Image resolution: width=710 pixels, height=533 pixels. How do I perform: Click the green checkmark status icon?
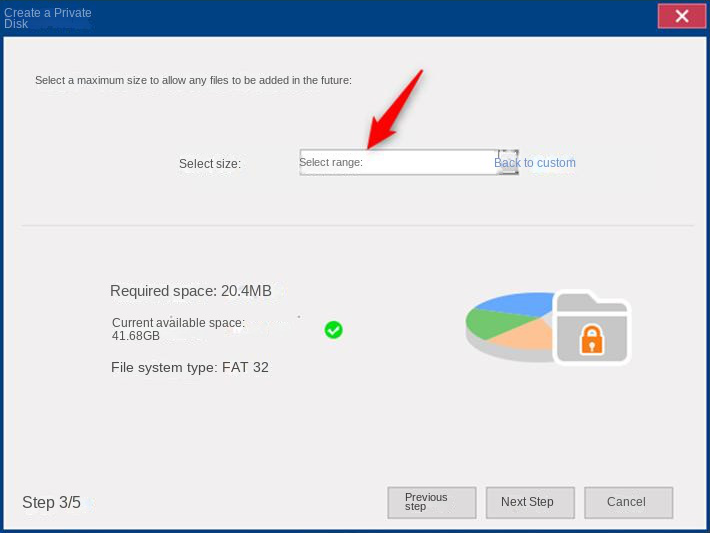click(334, 330)
